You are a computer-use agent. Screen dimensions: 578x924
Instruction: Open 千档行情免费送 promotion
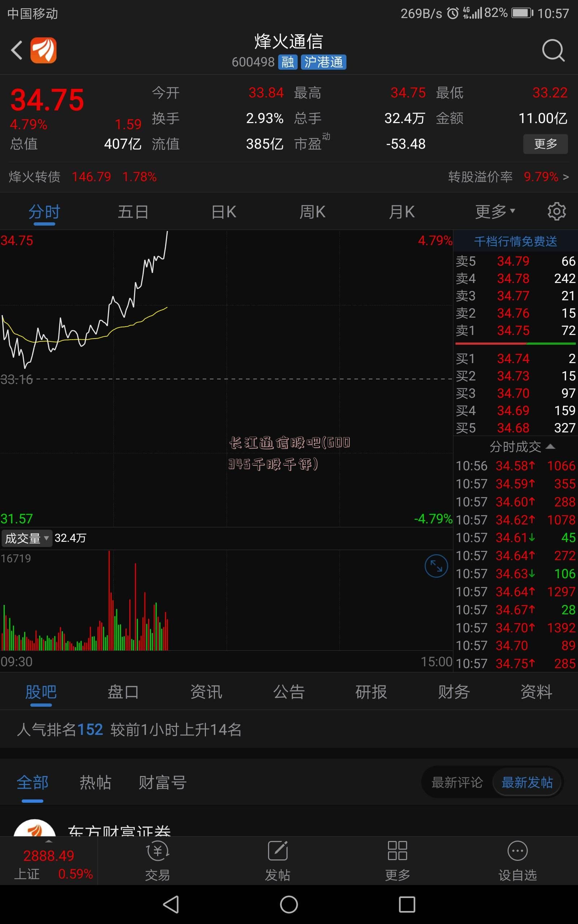click(x=515, y=241)
